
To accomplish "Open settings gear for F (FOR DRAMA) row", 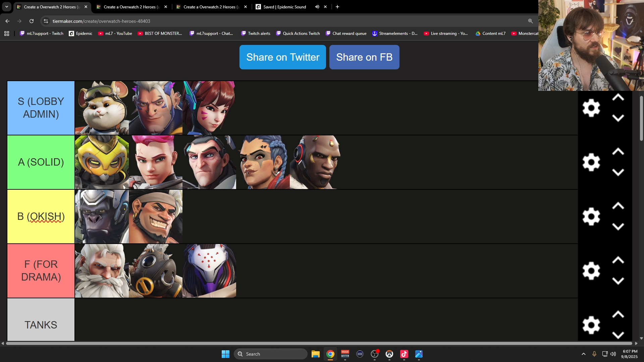I will coord(591,271).
